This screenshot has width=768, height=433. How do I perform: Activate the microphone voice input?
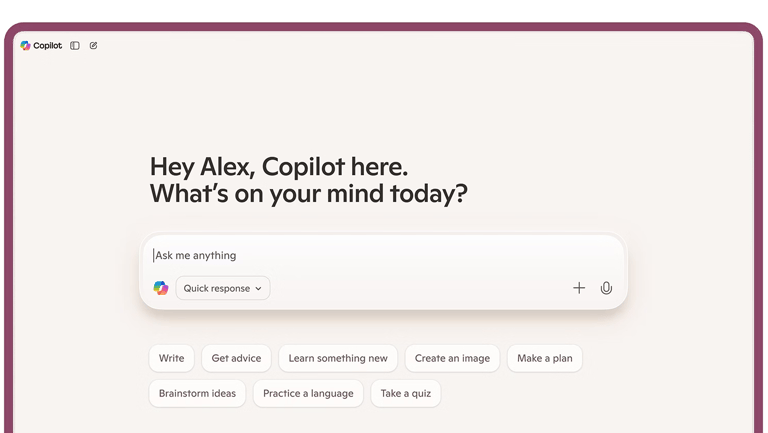[x=606, y=288]
